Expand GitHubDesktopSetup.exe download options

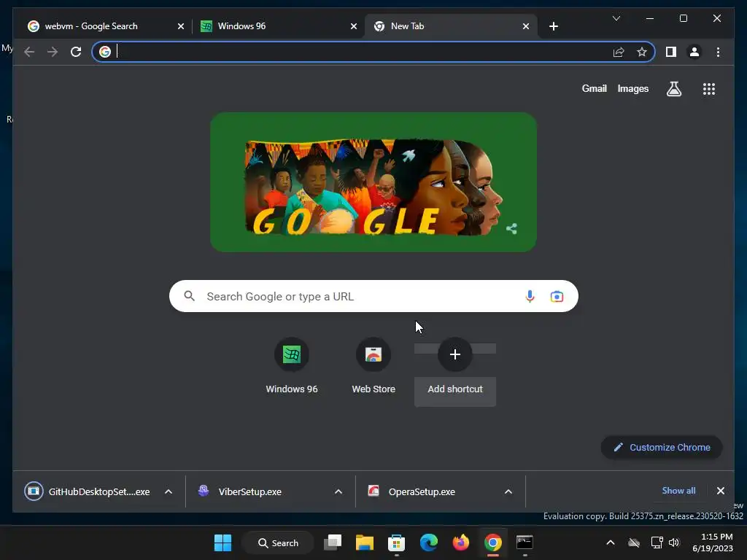tap(169, 492)
